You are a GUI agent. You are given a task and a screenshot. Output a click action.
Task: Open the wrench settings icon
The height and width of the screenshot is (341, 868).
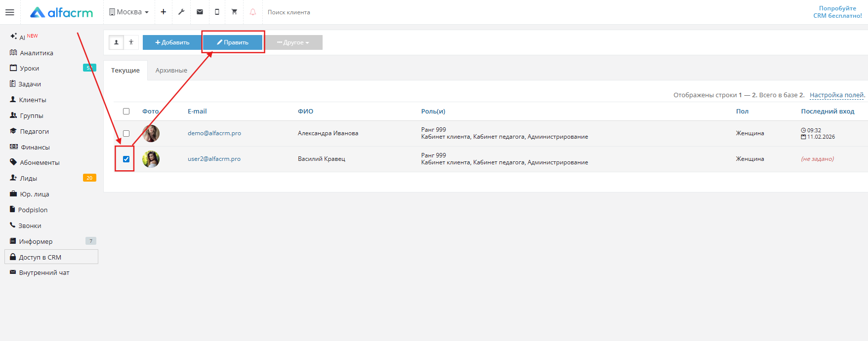point(181,12)
